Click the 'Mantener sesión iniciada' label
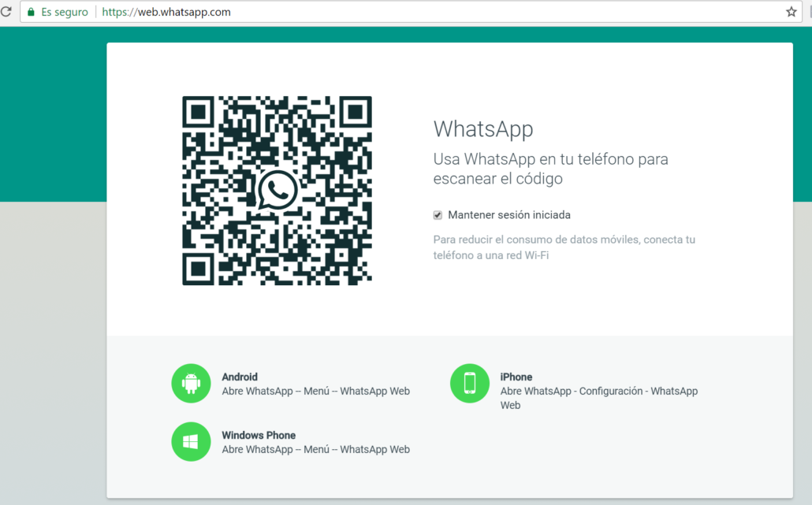Screen dimensions: 812x505 (x=509, y=215)
